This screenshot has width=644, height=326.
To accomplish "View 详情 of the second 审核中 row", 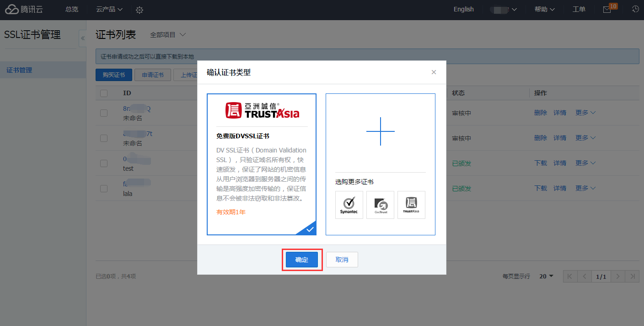I will click(560, 138).
